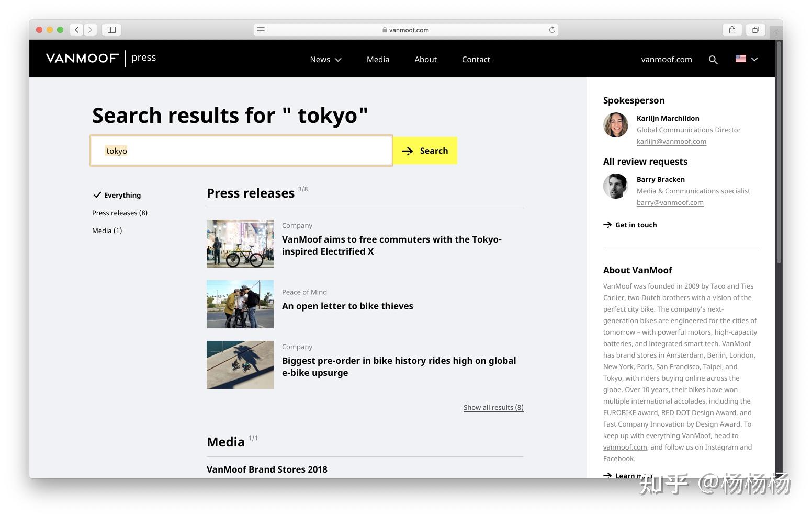Open VanMoof Brand Stores 2018 media item
The image size is (812, 517).
click(x=267, y=469)
